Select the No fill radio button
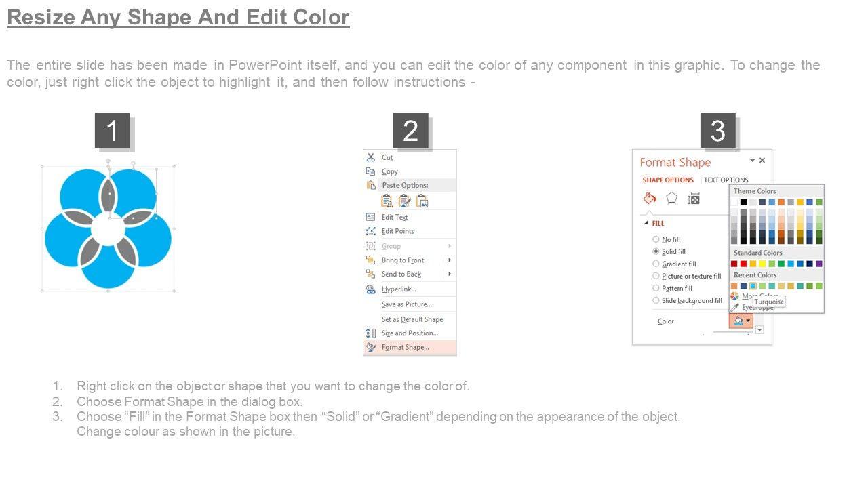 [656, 239]
